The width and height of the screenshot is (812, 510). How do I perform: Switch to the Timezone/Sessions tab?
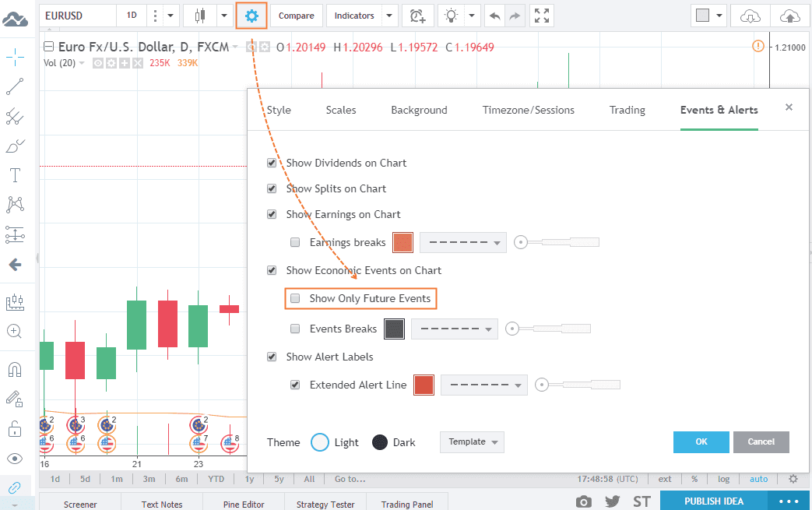tap(528, 110)
